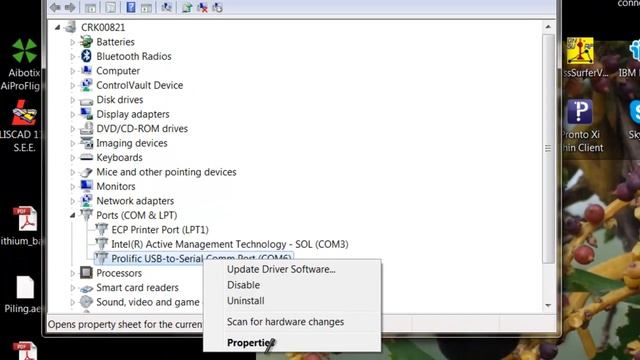
Task: Select the CRK00821 computer root icon
Action: point(71,27)
